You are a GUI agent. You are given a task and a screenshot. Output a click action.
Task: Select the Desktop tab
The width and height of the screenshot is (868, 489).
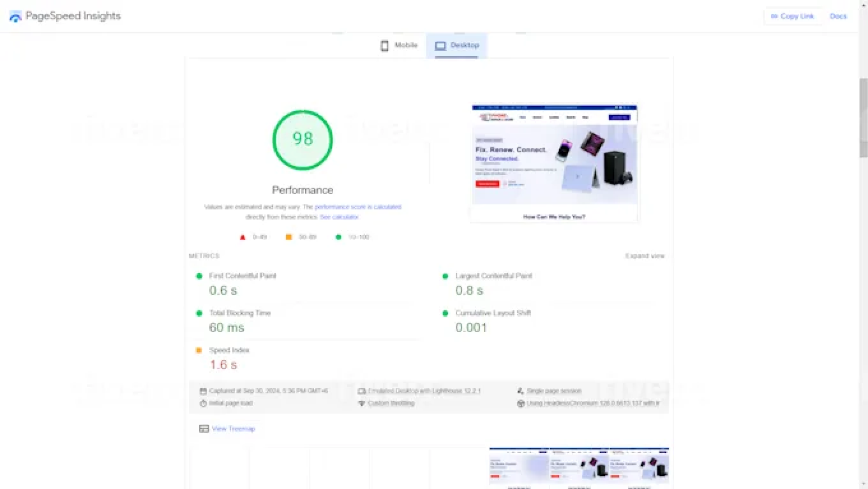coord(457,46)
